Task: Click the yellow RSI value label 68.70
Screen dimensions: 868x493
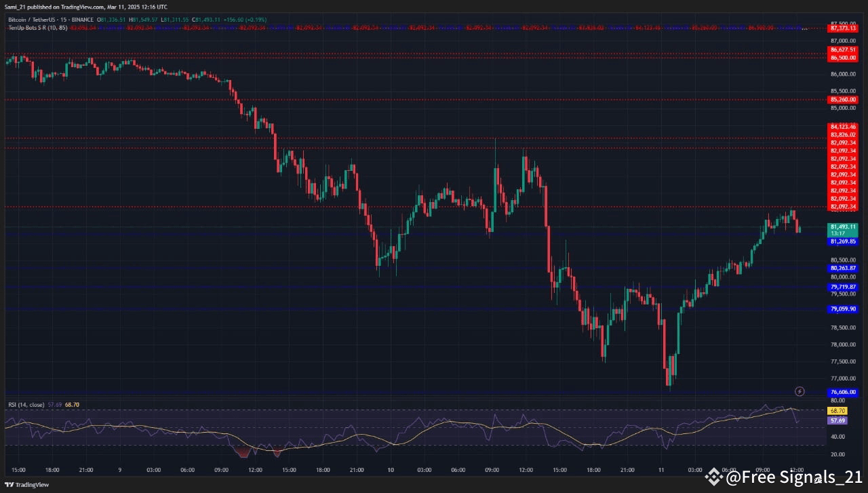Action: click(837, 411)
